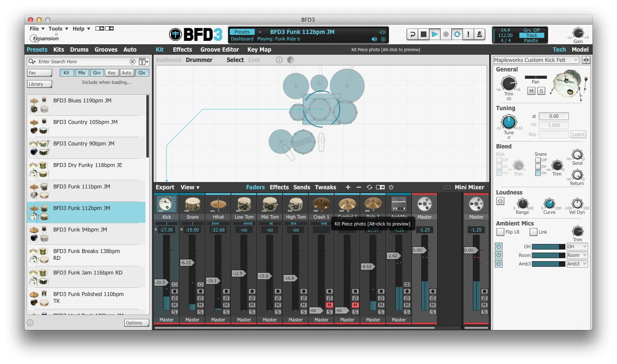Open the Tools menu dropdown
The width and height of the screenshot is (617, 364).
click(x=58, y=29)
